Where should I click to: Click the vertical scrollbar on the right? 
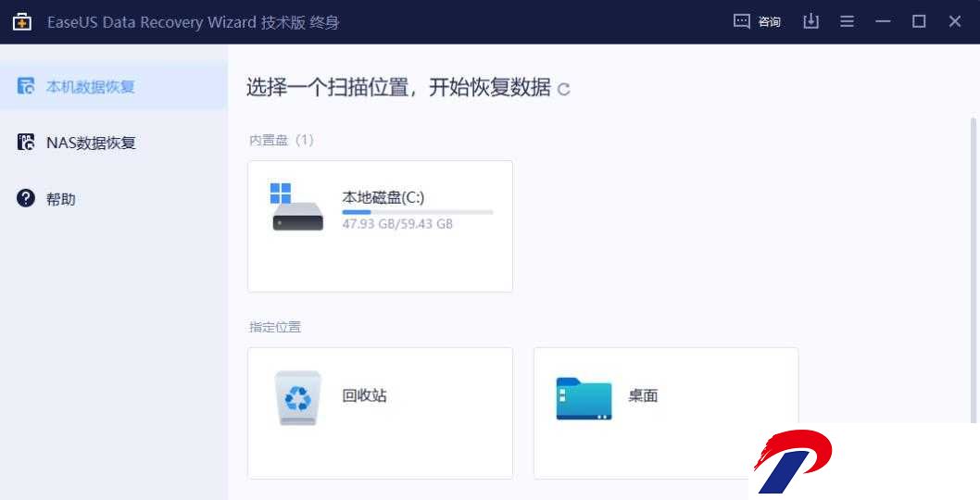[974, 269]
